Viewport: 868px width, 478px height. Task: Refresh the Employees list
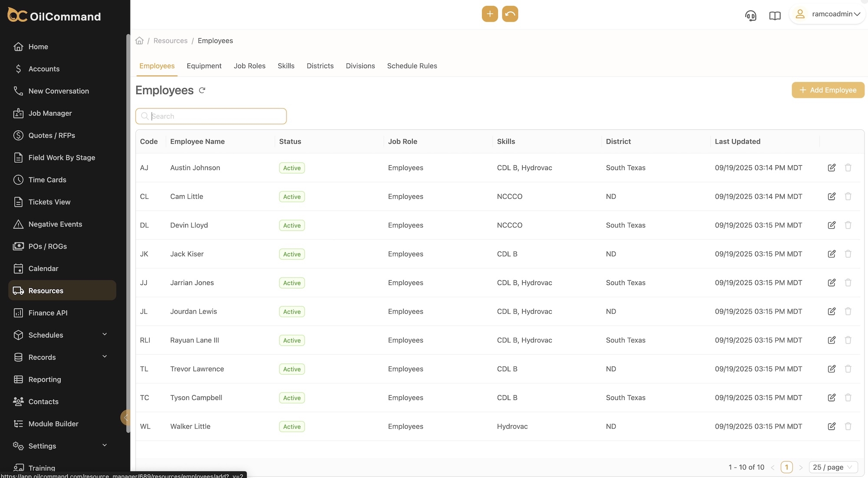coord(202,90)
